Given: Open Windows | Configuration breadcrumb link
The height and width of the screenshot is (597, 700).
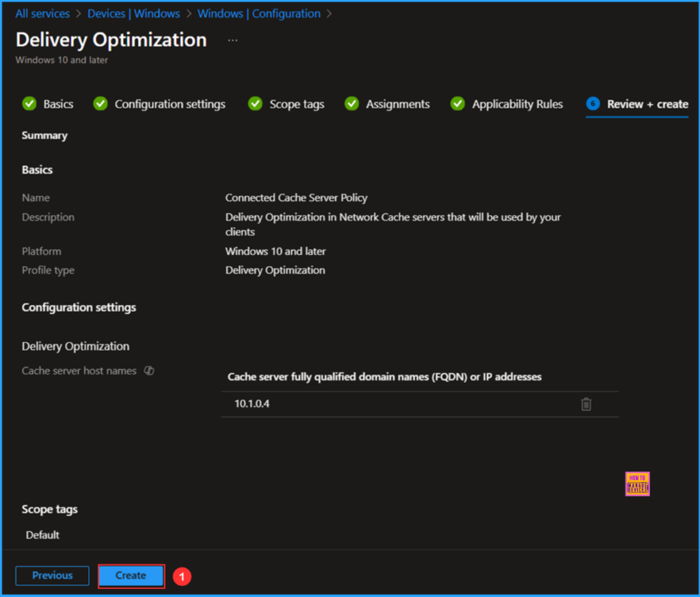Looking at the screenshot, I should tap(259, 14).
